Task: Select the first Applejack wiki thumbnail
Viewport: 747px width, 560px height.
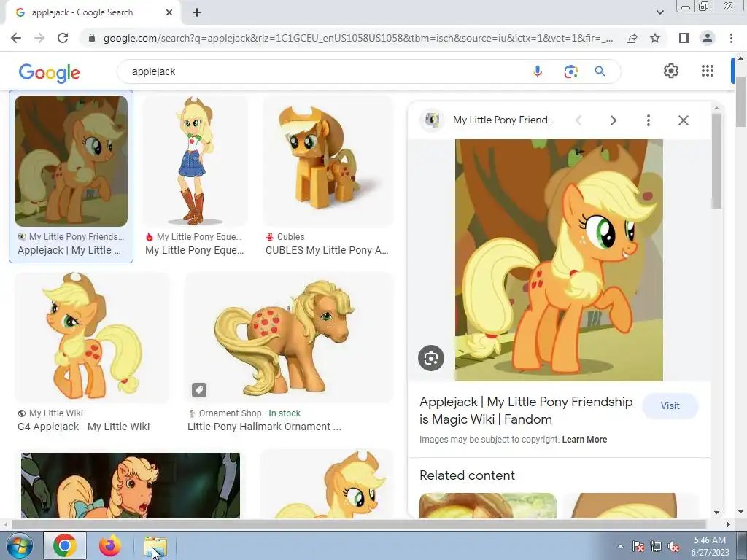Action: click(71, 160)
